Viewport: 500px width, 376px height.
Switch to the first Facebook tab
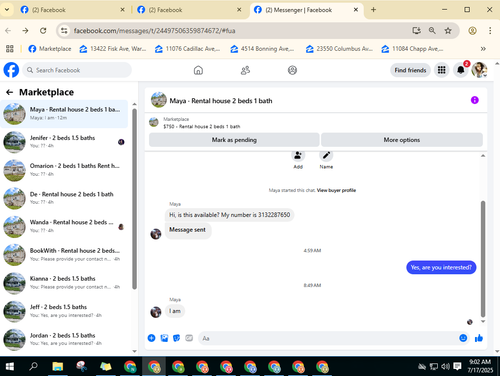click(x=72, y=10)
